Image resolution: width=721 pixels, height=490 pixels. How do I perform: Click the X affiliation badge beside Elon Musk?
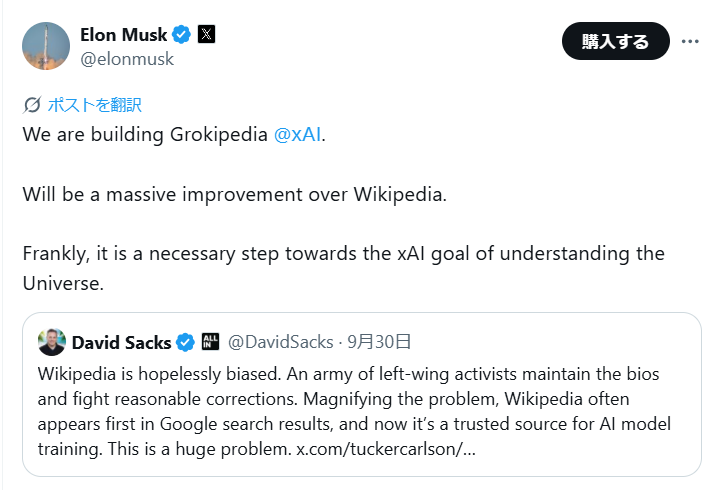point(206,34)
